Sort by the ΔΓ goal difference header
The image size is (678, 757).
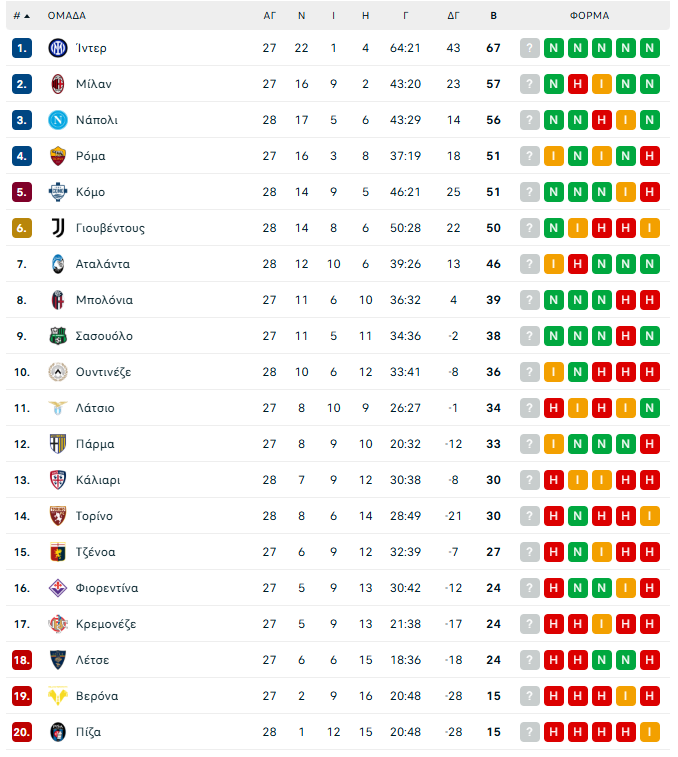(453, 16)
